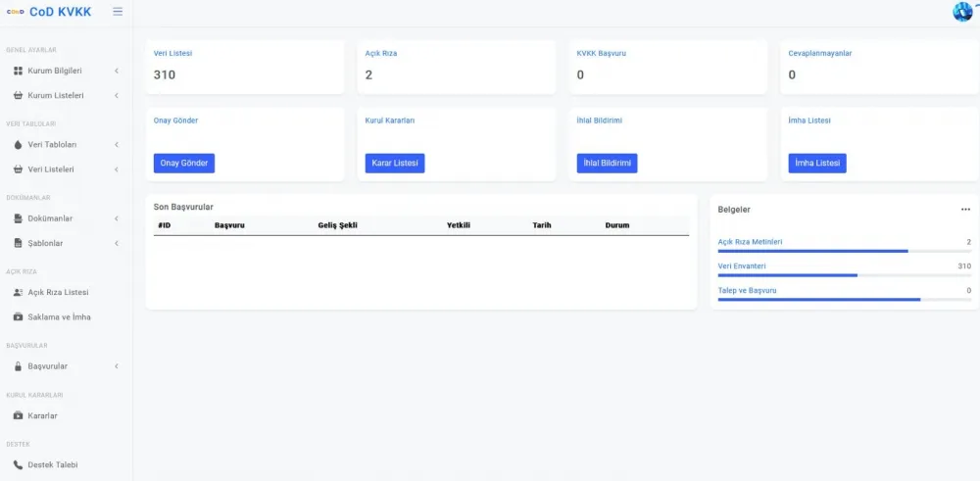Click the Kurum Listeleri basket icon
The width and height of the screenshot is (980, 481).
pyautogui.click(x=18, y=96)
